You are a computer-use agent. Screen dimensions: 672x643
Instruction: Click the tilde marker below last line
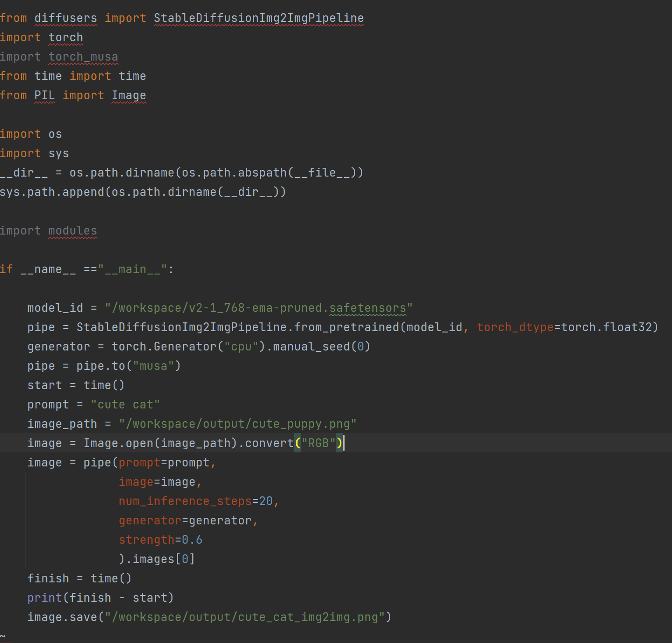click(4, 636)
